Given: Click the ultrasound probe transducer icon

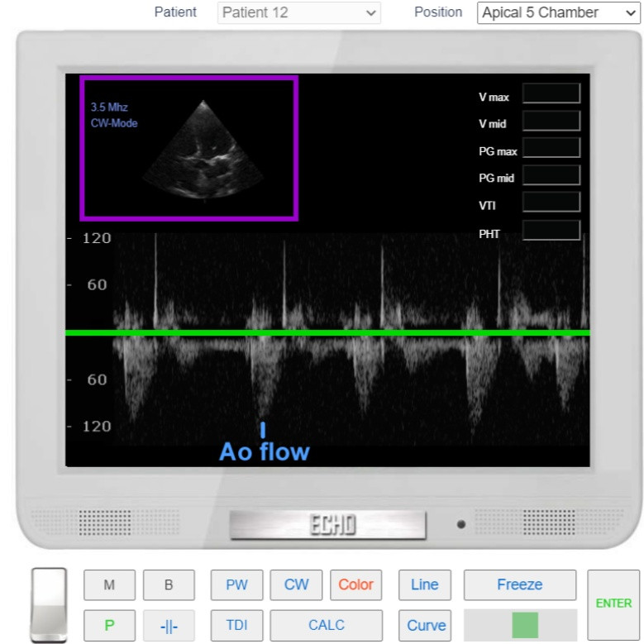Looking at the screenshot, I should [49, 605].
